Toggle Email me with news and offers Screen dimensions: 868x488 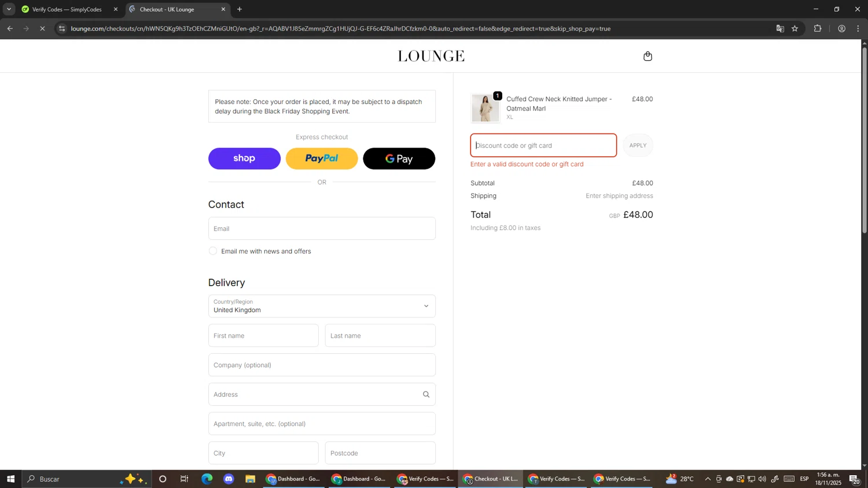tap(213, 251)
